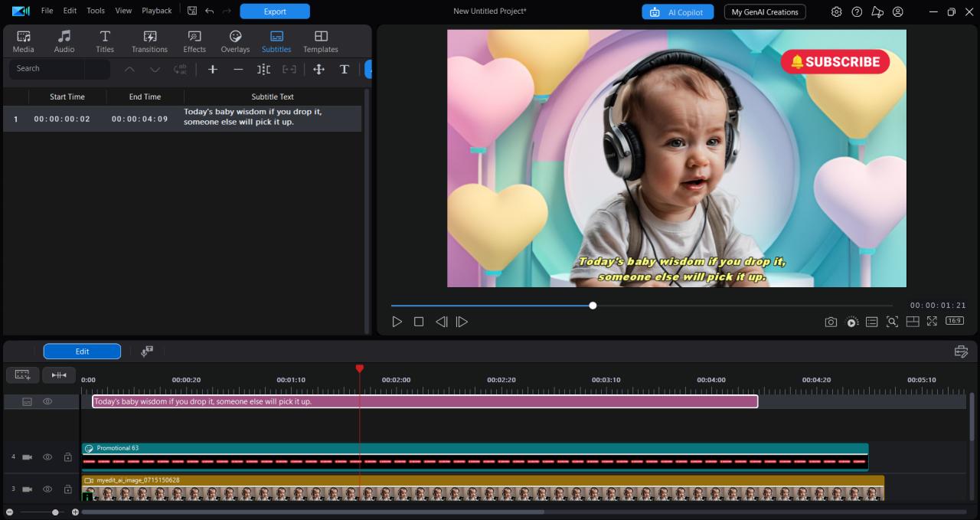Open the Playback menu

156,11
